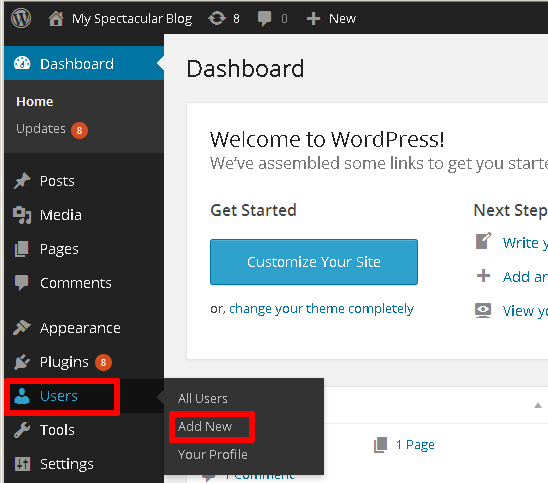Open the site home icon
The width and height of the screenshot is (548, 483).
pos(56,19)
